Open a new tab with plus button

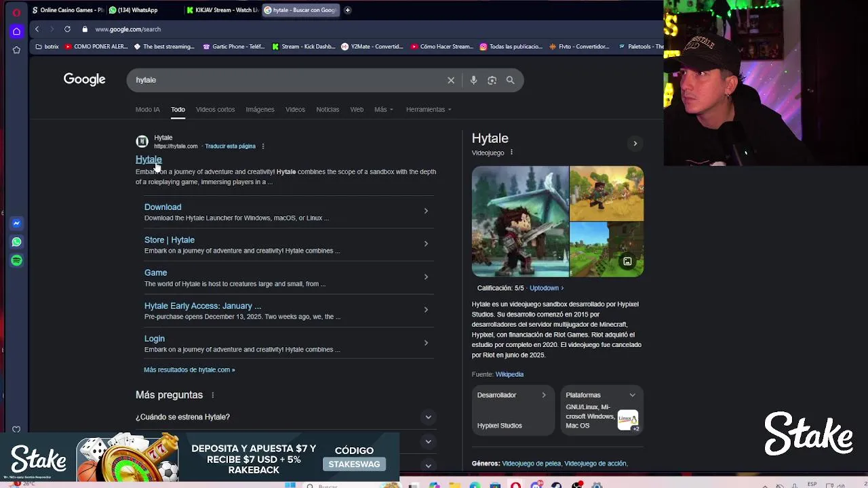click(347, 10)
